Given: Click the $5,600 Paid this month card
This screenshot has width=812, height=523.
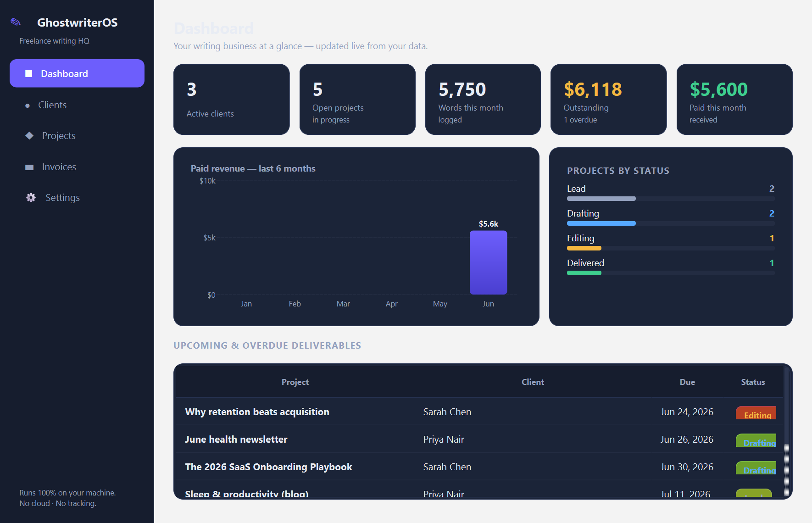Looking at the screenshot, I should [734, 100].
